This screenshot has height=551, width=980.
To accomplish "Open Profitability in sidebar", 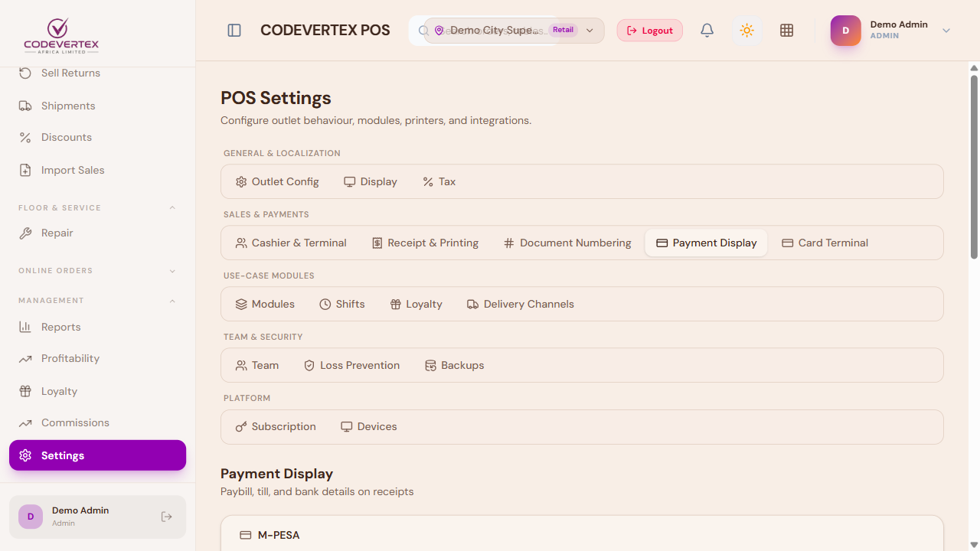I will 97,359.
